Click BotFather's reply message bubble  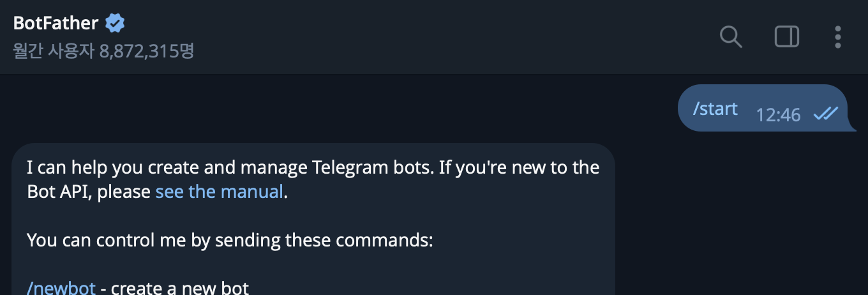pyautogui.click(x=313, y=219)
